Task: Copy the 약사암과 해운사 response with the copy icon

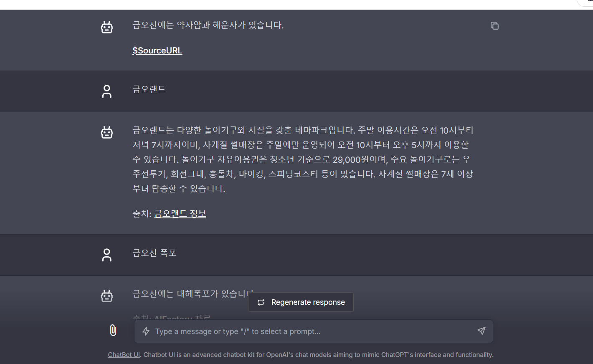Action: coord(494,26)
